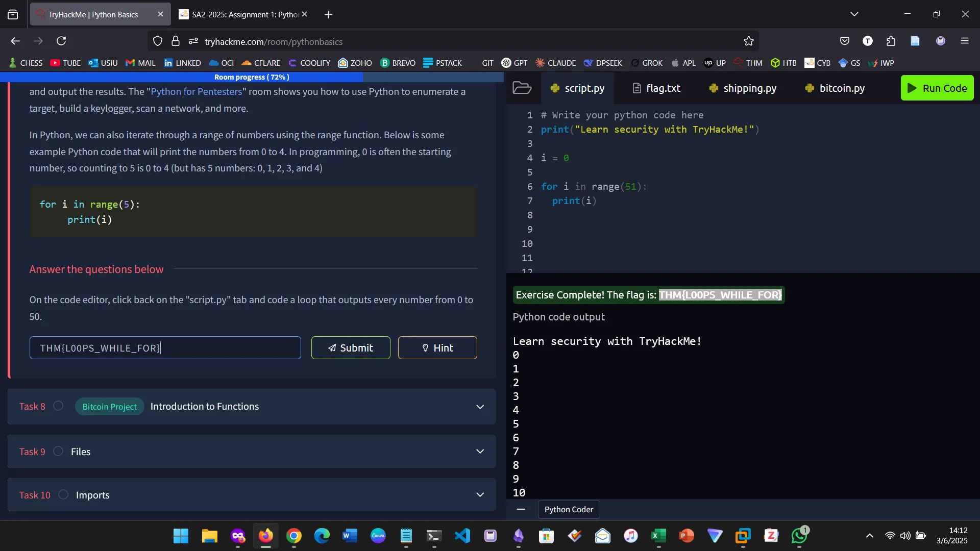This screenshot has width=980, height=551.
Task: Expand the Task 10 Imports chevron
Action: coord(480,495)
